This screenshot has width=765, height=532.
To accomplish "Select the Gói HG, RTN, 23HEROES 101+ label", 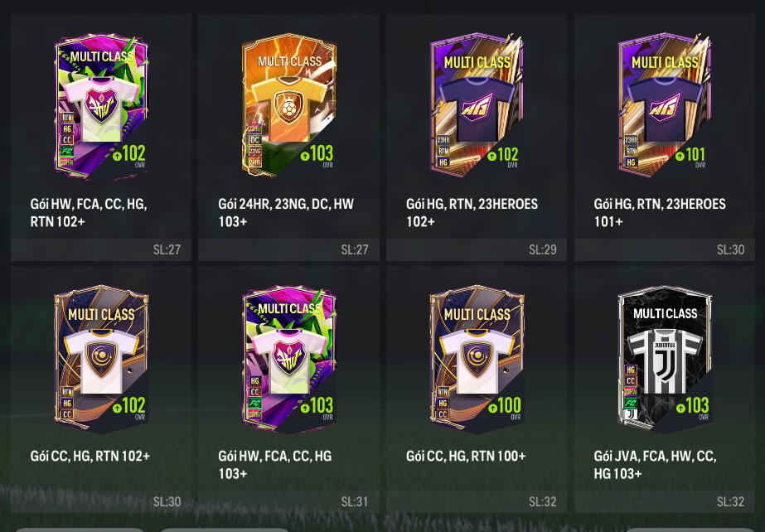I will 660,213.
